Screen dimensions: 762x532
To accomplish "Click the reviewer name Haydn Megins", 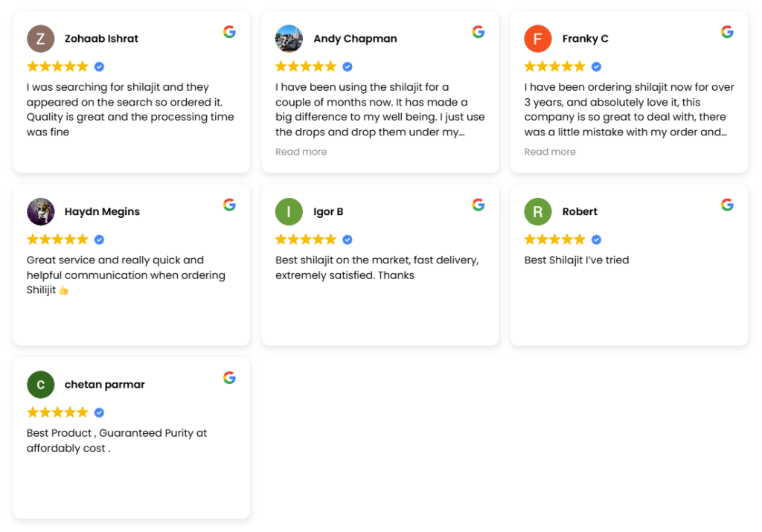I will point(102,211).
